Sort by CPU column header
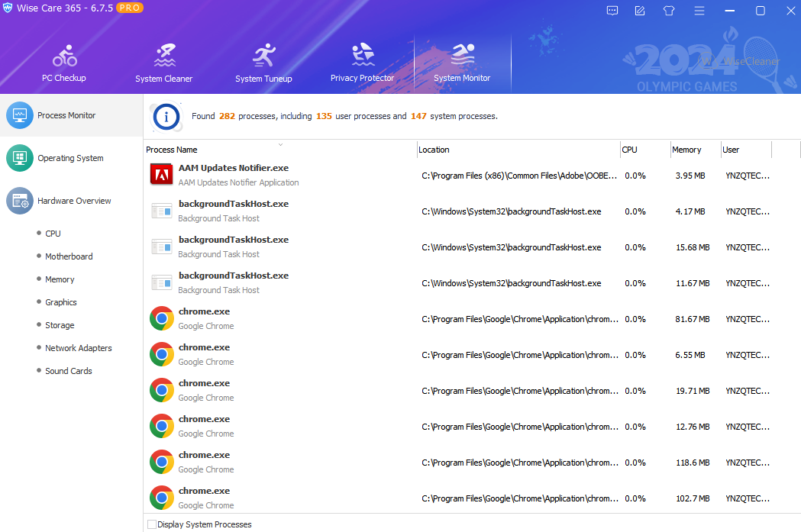This screenshot has width=801, height=532. (x=645, y=150)
